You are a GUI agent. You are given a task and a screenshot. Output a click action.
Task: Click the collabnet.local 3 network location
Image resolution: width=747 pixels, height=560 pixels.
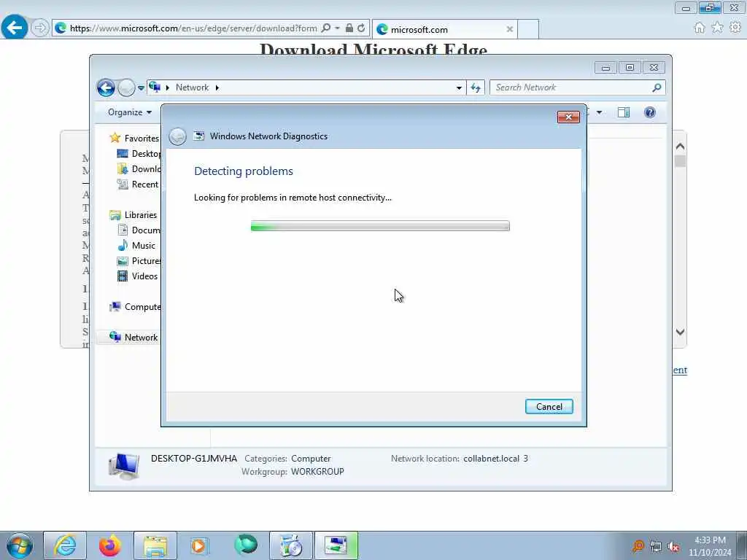click(495, 459)
